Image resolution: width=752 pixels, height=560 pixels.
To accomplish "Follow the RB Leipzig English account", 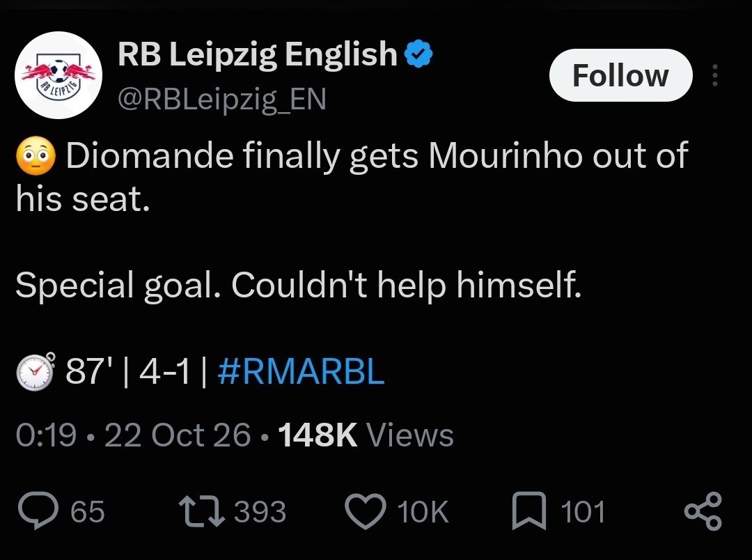I will 620,75.
